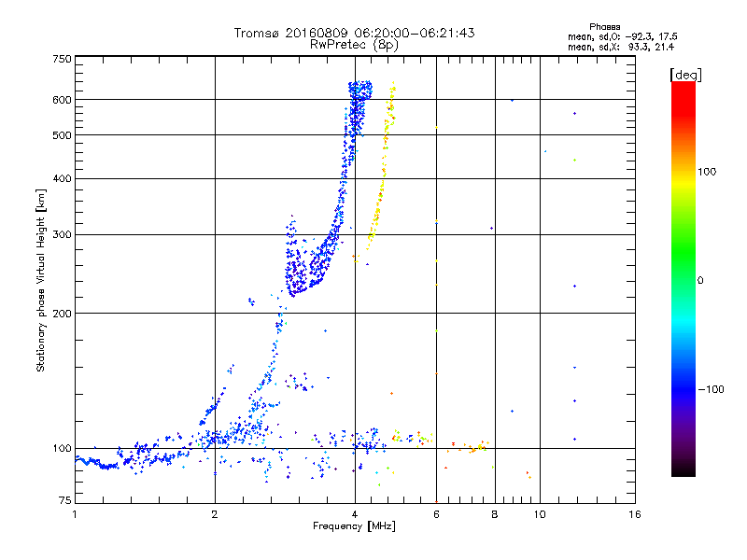
Task: Click the y-axis title "Stationary phase Virtual Height [km]"
Action: (x=40, y=280)
